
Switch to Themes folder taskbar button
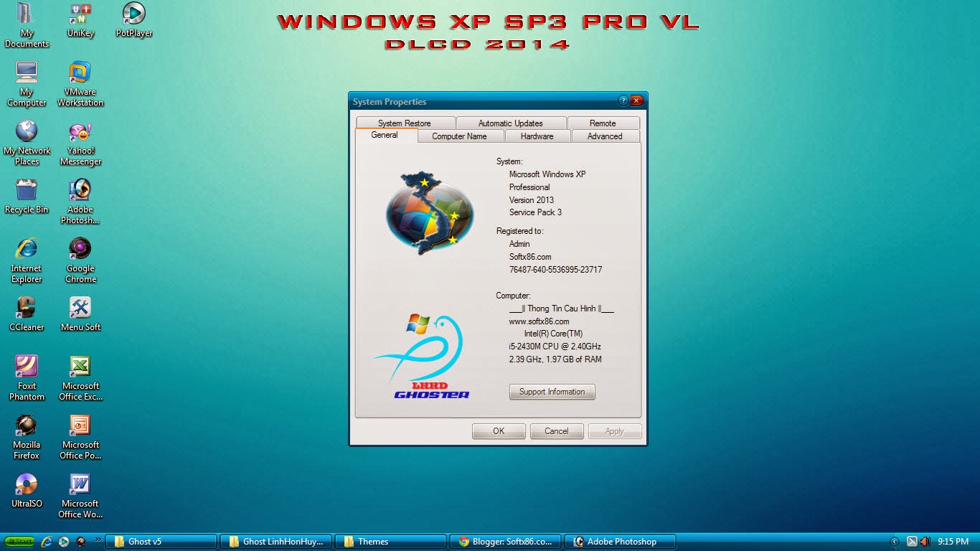coord(391,542)
